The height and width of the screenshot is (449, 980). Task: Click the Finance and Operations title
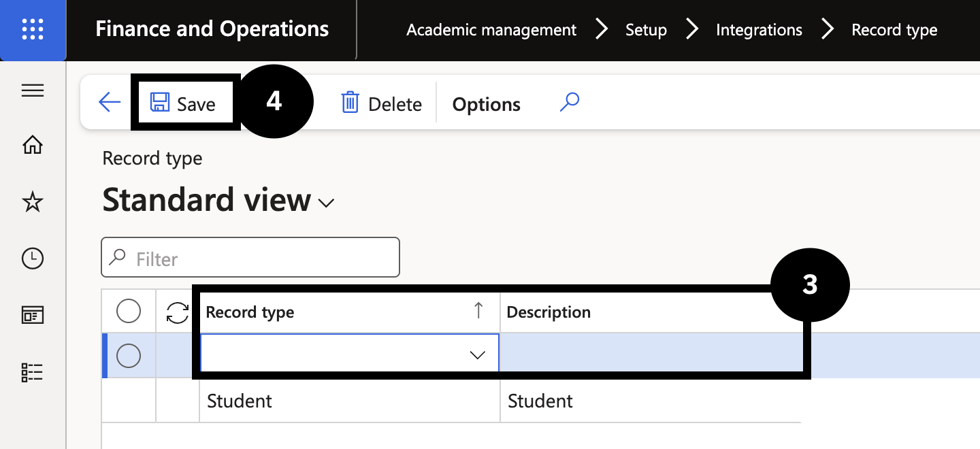point(212,29)
